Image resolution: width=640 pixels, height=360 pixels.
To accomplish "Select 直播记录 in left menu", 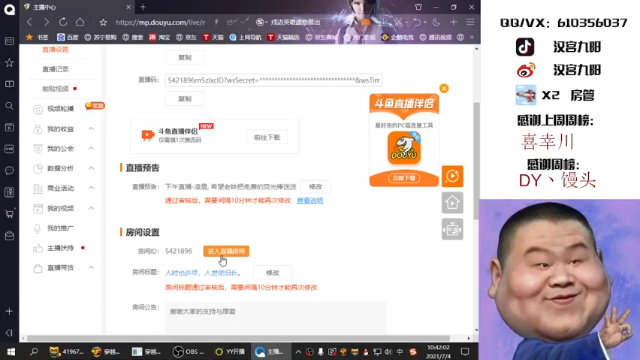I will 55,69.
